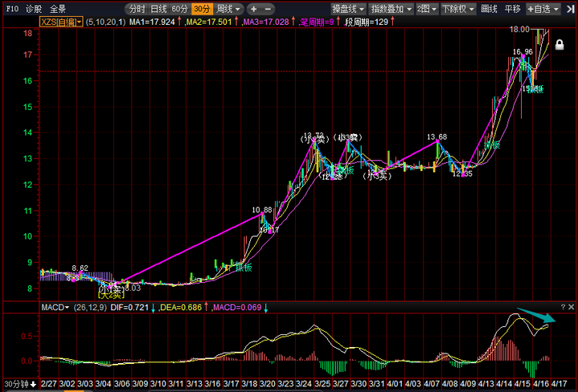The width and height of the screenshot is (578, 392).
Task: Close the MACD sub-chart panel
Action: click(571, 307)
